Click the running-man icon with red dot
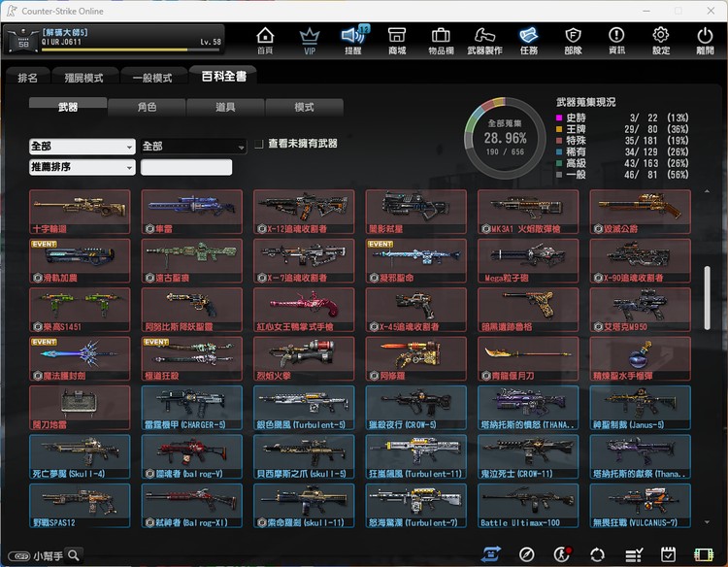Viewport: 728px width, 567px height. coord(562,554)
